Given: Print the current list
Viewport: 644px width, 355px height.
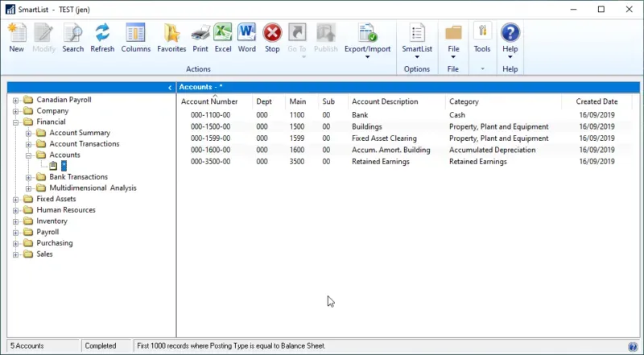Looking at the screenshot, I should (200, 38).
